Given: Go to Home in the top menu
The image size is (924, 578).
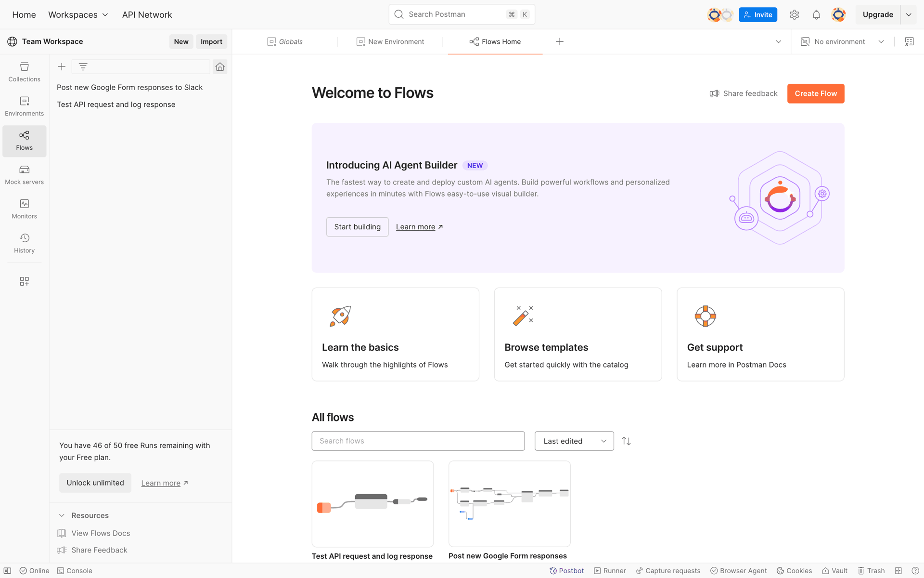Looking at the screenshot, I should 24,14.
